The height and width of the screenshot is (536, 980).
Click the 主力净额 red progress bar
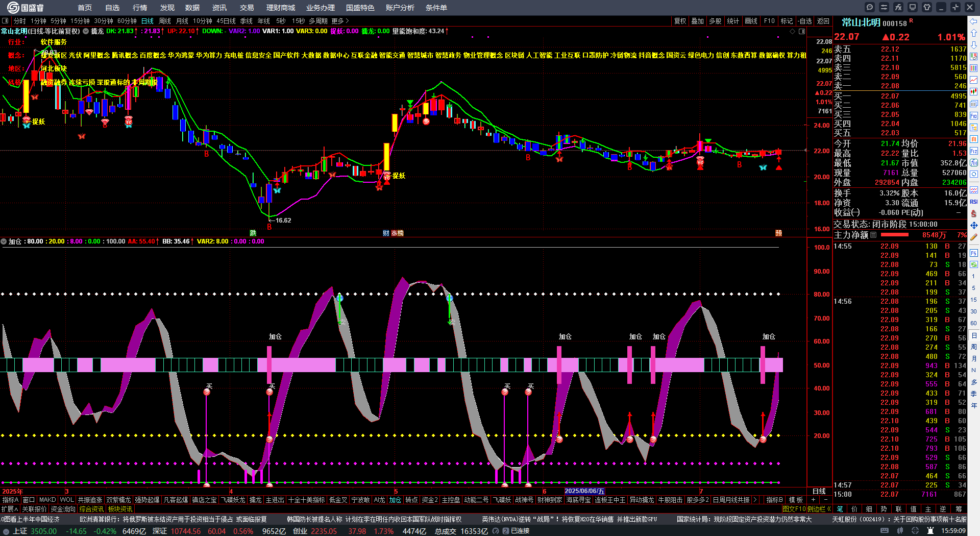pyautogui.click(x=894, y=235)
